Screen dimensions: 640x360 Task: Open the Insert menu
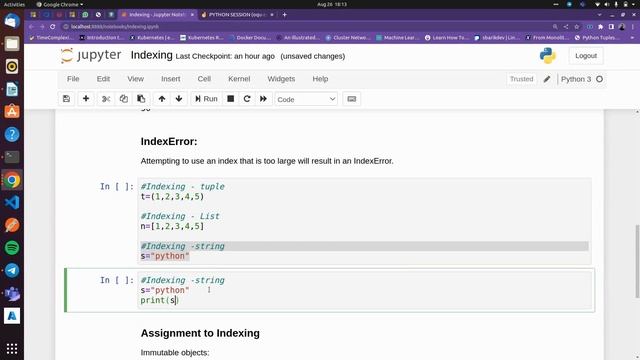coord(171,79)
